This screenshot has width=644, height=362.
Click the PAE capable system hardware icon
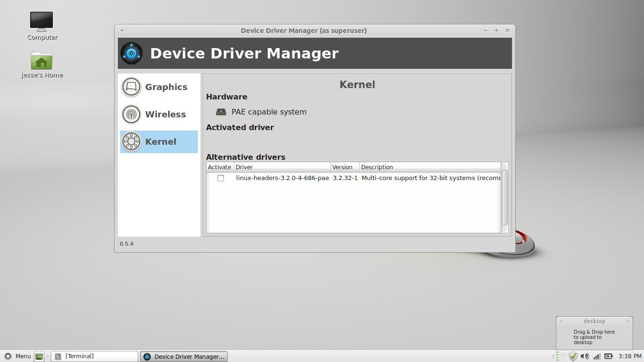[x=221, y=112]
